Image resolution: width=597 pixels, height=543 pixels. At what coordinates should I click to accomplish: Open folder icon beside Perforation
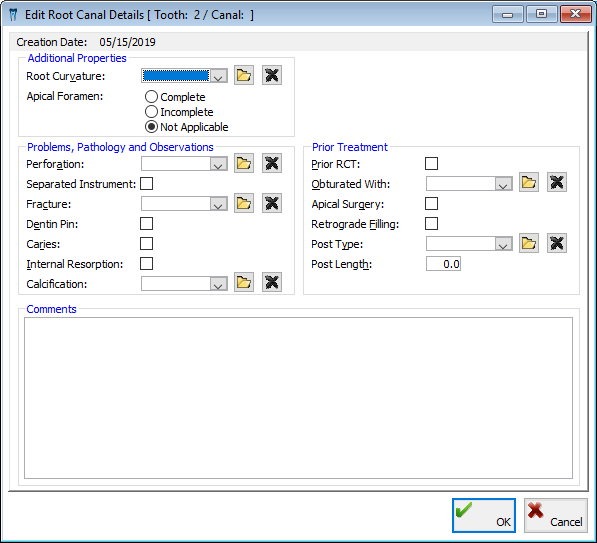tap(244, 163)
